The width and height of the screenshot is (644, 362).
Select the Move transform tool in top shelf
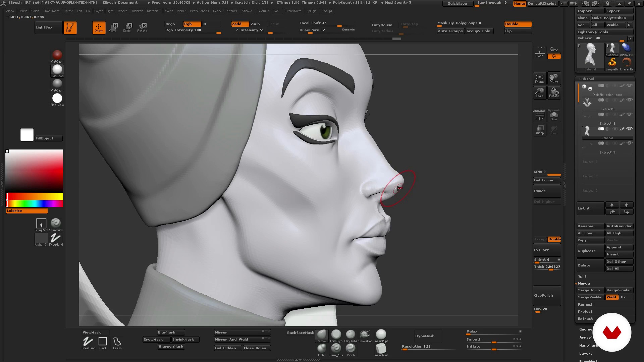(113, 27)
